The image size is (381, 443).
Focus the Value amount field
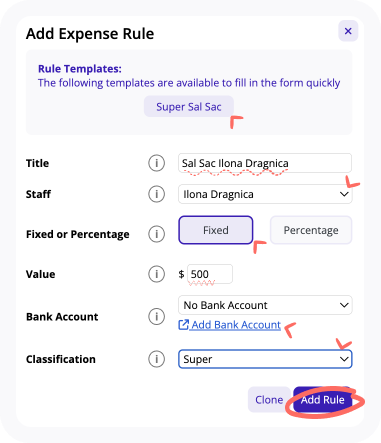[x=210, y=274]
